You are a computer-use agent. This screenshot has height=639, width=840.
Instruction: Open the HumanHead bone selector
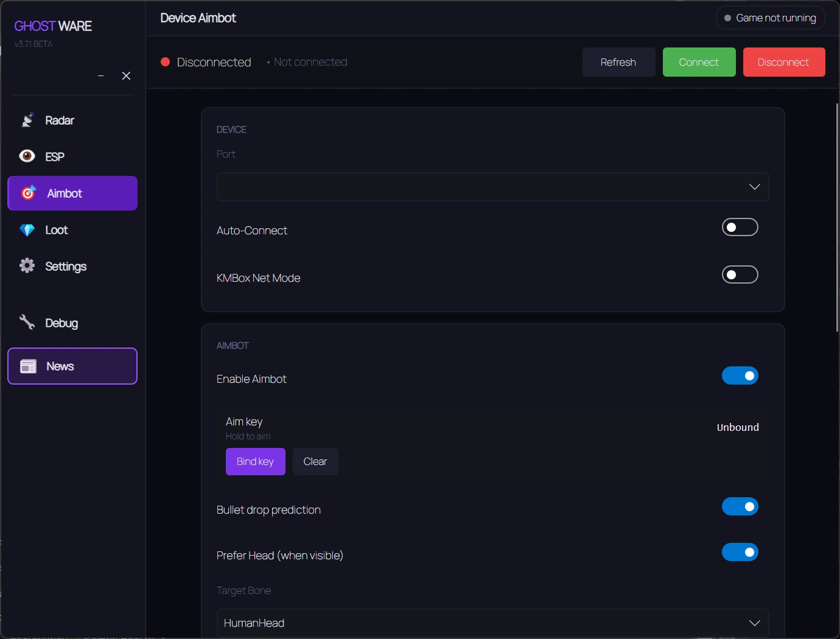(492, 623)
